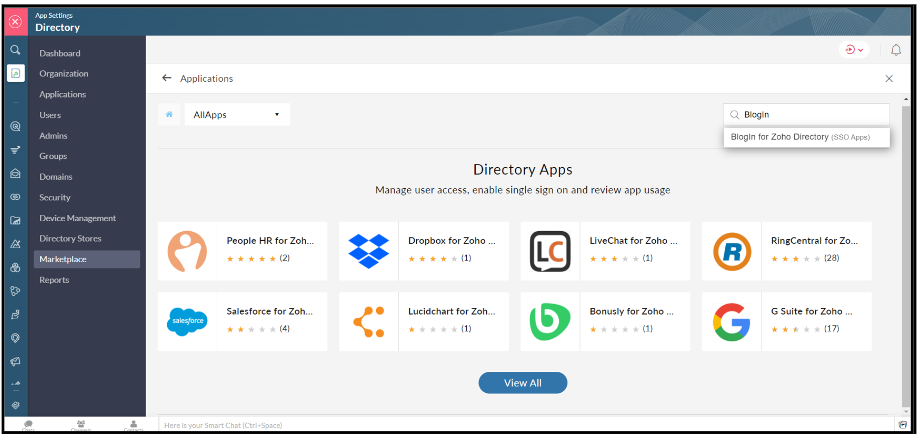Open the Dropbox app logo
920x437 pixels.
point(368,251)
